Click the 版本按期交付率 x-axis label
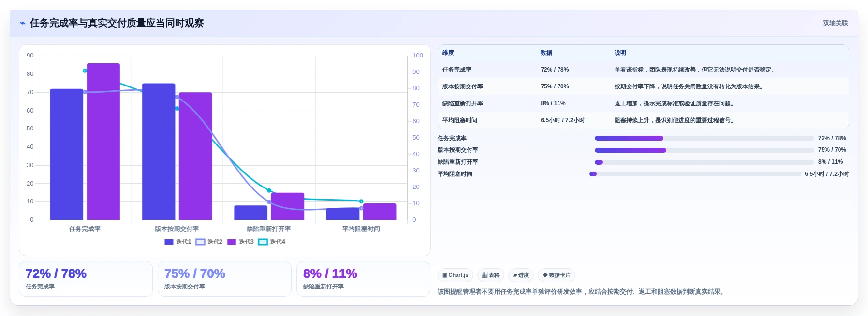868x316 pixels. [x=177, y=229]
